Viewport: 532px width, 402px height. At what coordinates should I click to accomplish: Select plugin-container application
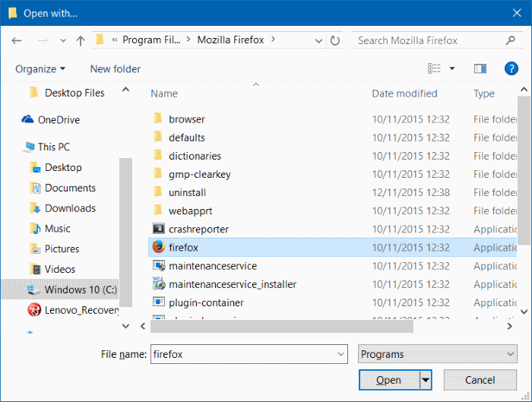point(206,302)
